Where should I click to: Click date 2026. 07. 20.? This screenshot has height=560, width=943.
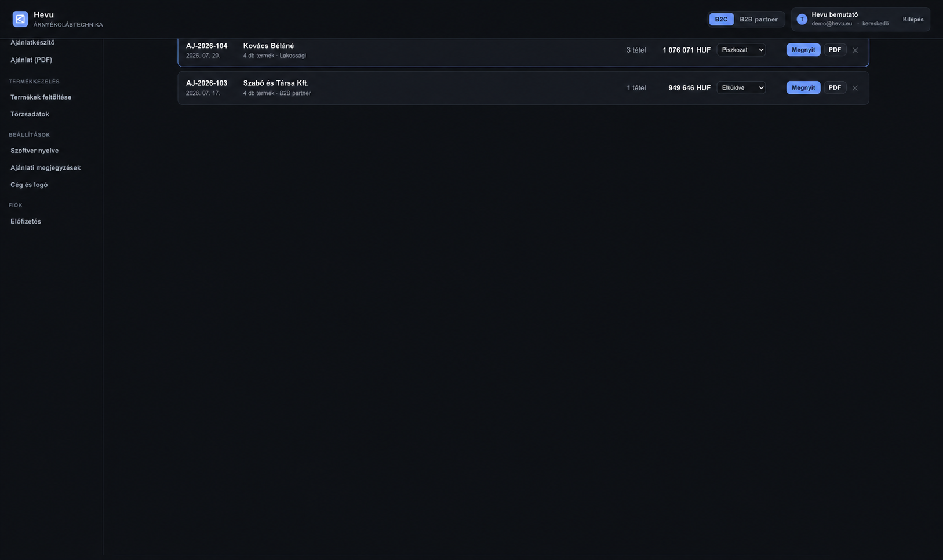coord(203,56)
